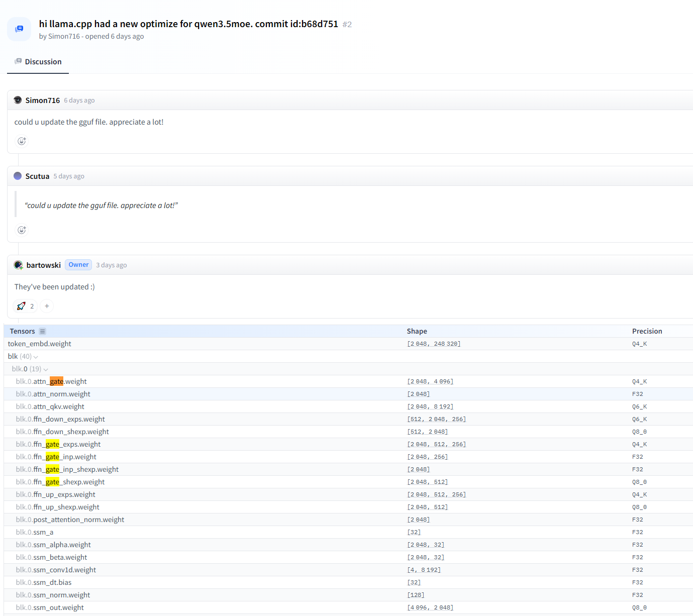Click the F32 precision of attn_norm.weight
693x616 pixels.
point(638,394)
